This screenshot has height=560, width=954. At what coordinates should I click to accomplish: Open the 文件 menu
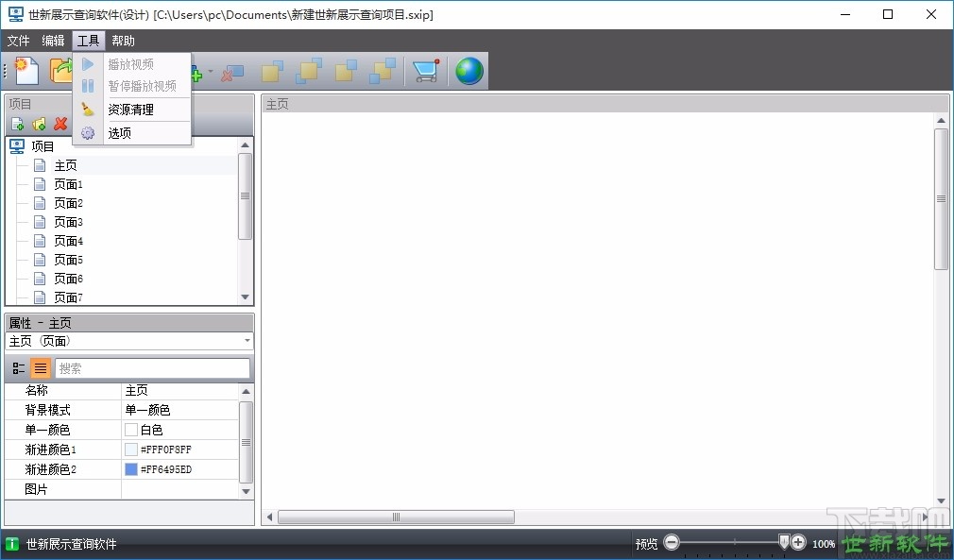pos(18,41)
